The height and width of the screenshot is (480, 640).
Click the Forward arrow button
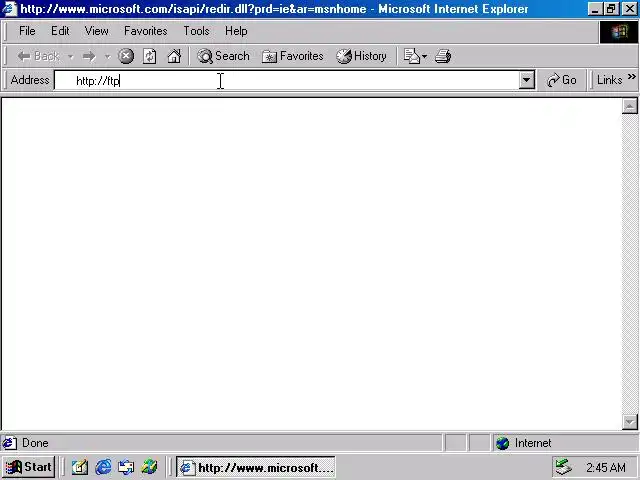[x=89, y=56]
